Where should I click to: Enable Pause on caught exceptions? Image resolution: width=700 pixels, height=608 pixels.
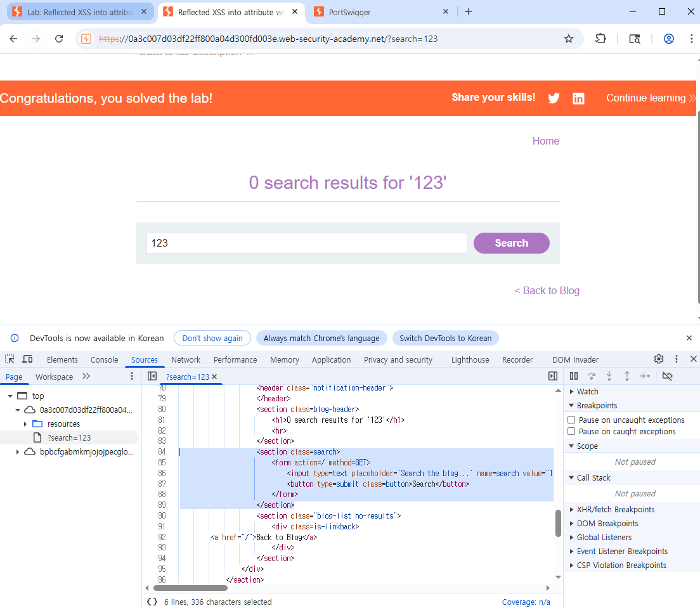tap(571, 431)
